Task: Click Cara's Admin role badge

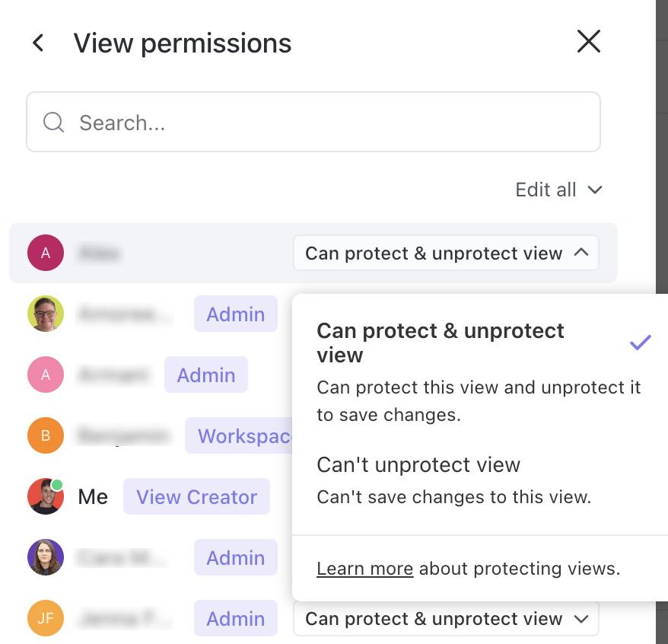Action: pos(235,557)
